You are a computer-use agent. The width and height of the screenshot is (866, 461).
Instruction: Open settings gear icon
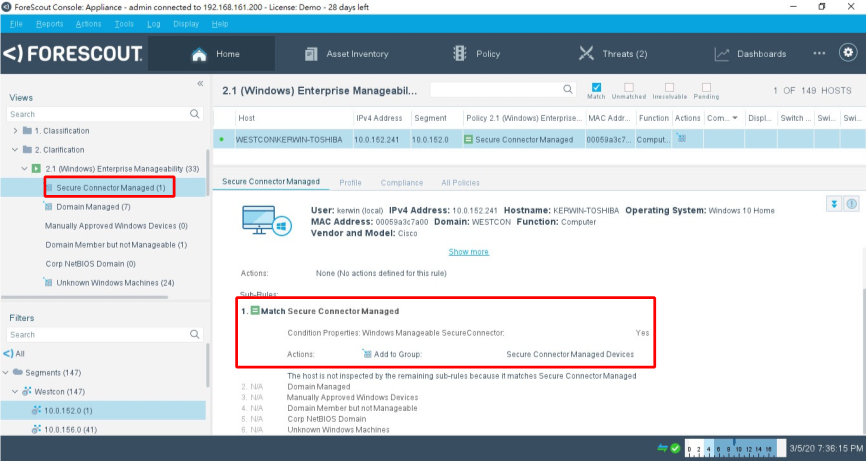pyautogui.click(x=848, y=52)
